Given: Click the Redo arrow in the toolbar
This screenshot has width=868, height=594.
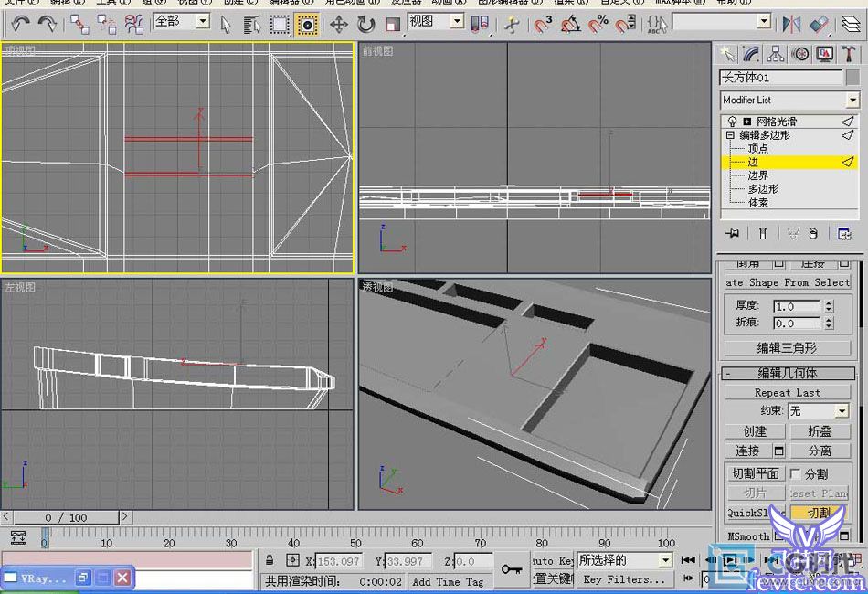Looking at the screenshot, I should (48, 24).
